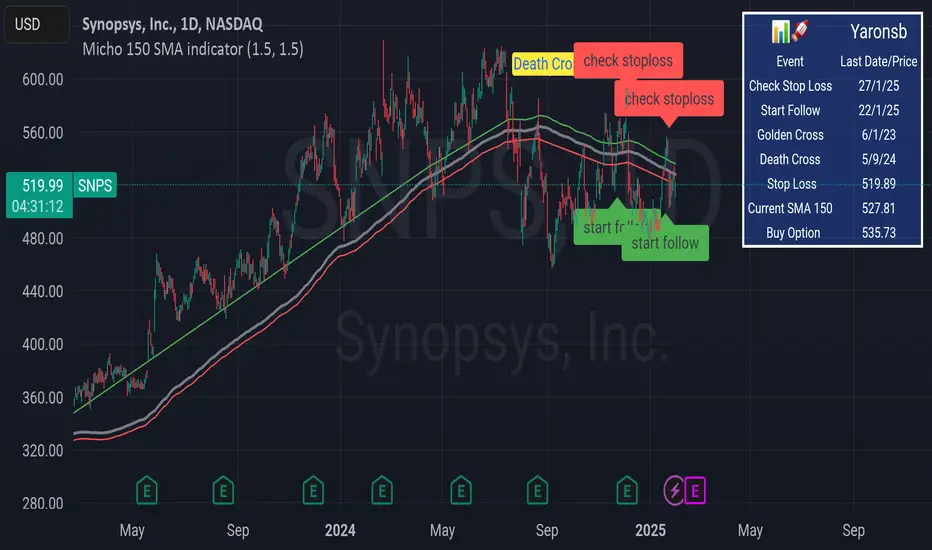Click the fully visible green start follow label
This screenshot has width=932, height=550.
(665, 243)
